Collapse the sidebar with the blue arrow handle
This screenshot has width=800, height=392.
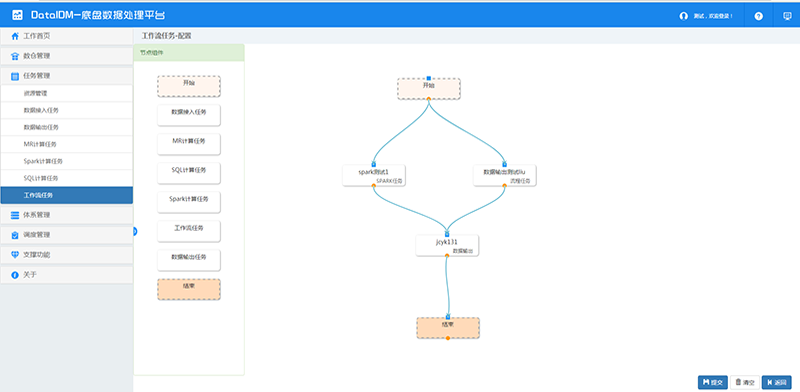point(135,232)
